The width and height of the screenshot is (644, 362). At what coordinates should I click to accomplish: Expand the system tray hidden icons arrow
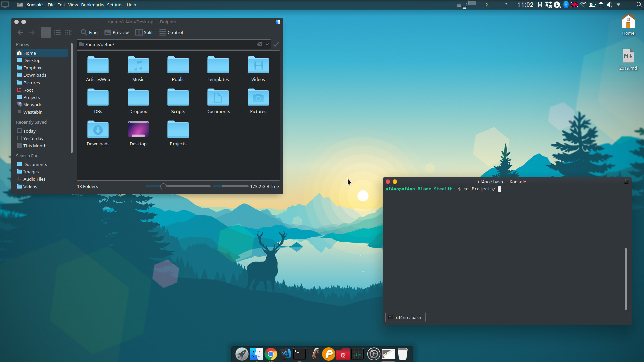click(x=618, y=5)
